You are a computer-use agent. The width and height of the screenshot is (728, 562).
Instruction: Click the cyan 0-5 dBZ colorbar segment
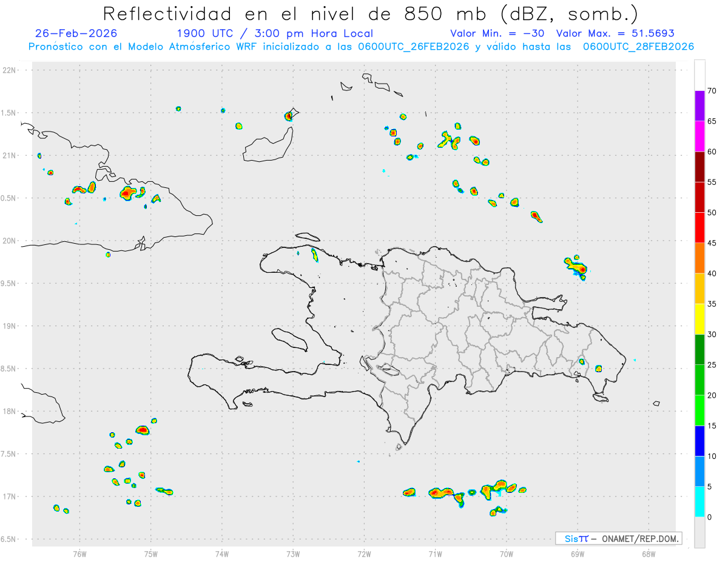[x=699, y=502]
